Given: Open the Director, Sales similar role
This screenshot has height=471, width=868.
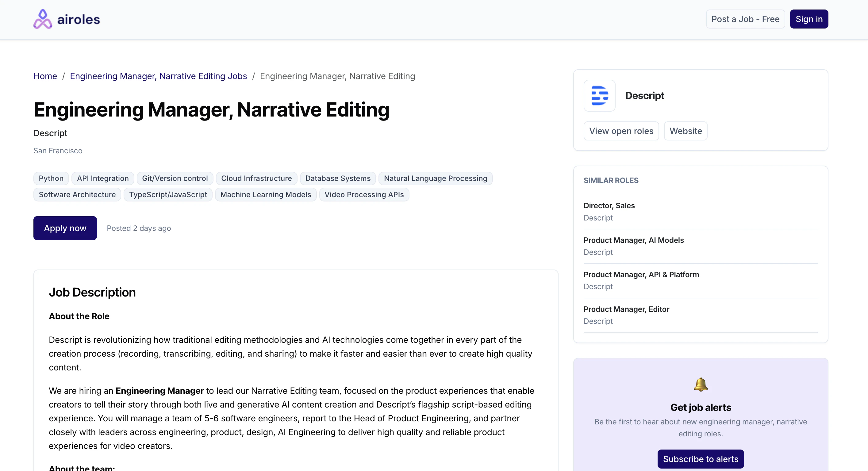Looking at the screenshot, I should coord(609,205).
